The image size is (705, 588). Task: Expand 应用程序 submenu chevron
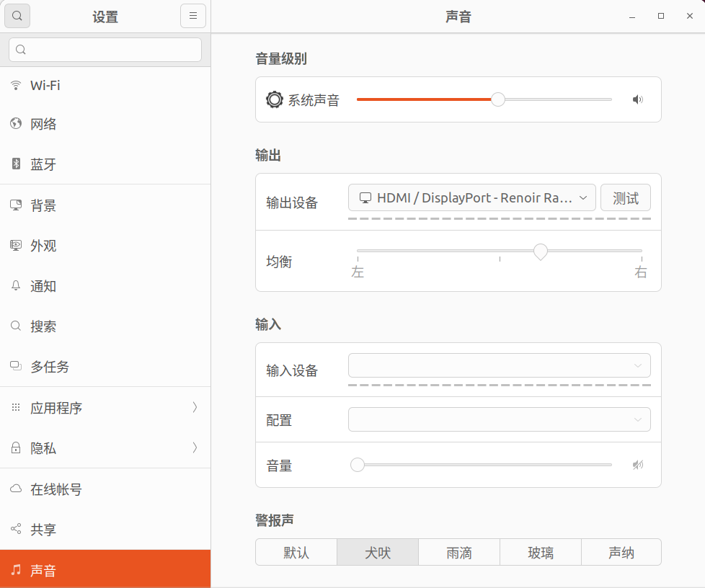[x=195, y=407]
